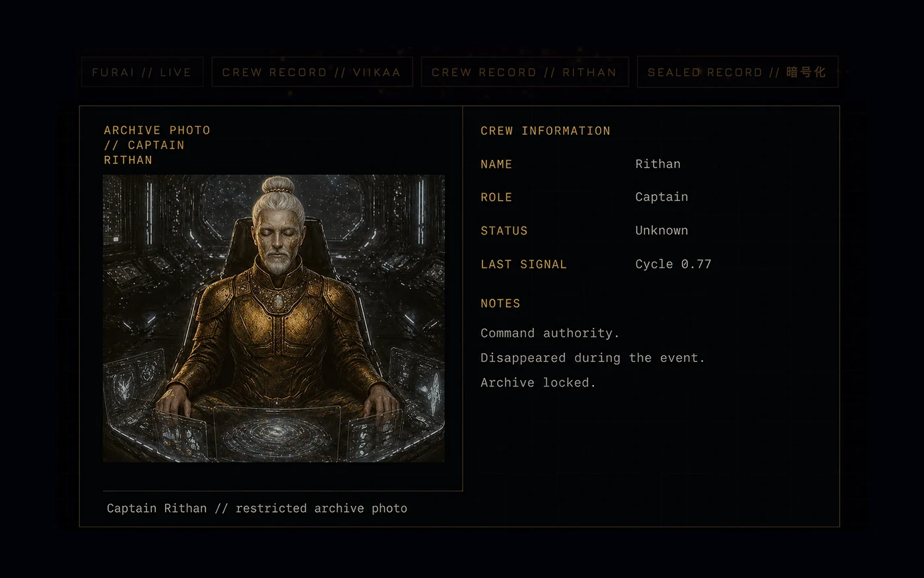Select the name value Rithan
Image resolution: width=924 pixels, height=578 pixels.
pos(657,164)
